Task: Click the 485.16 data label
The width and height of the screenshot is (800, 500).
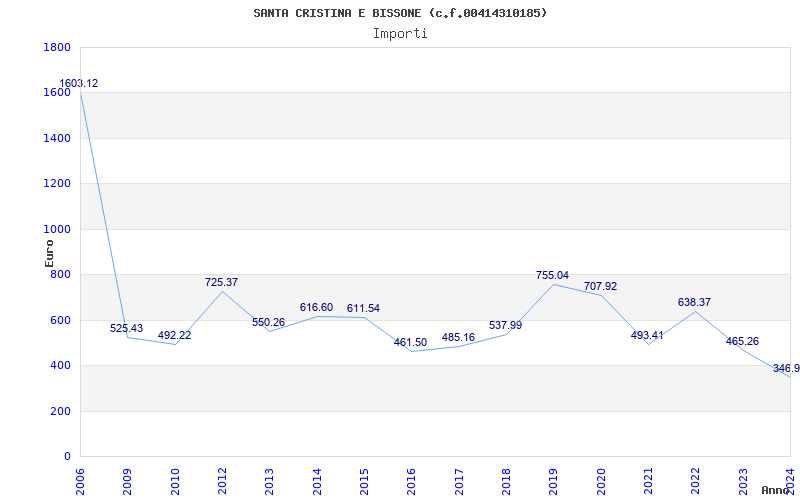Action: tap(458, 337)
